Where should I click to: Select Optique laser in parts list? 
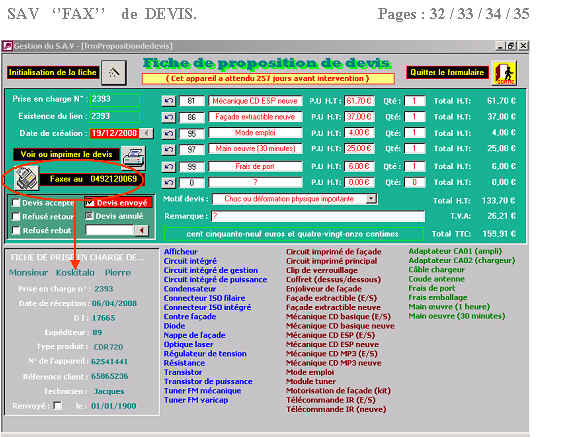[x=188, y=345]
